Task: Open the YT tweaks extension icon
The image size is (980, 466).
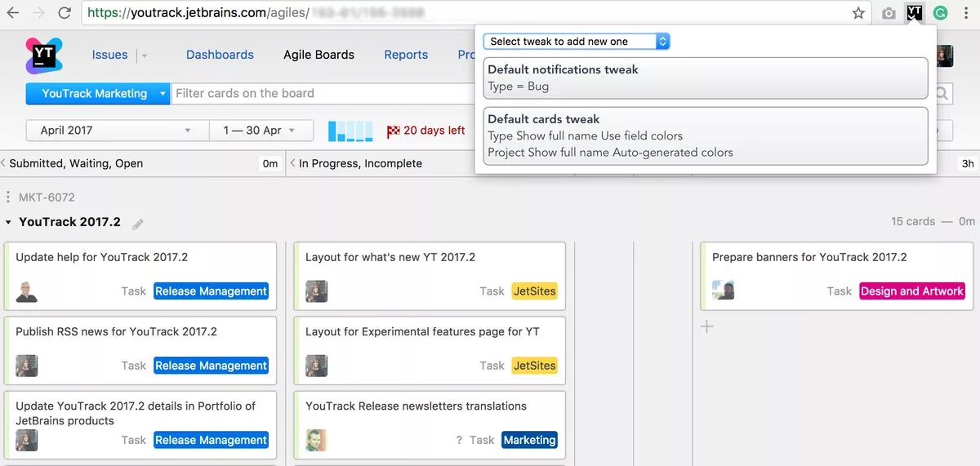Action: click(x=915, y=12)
